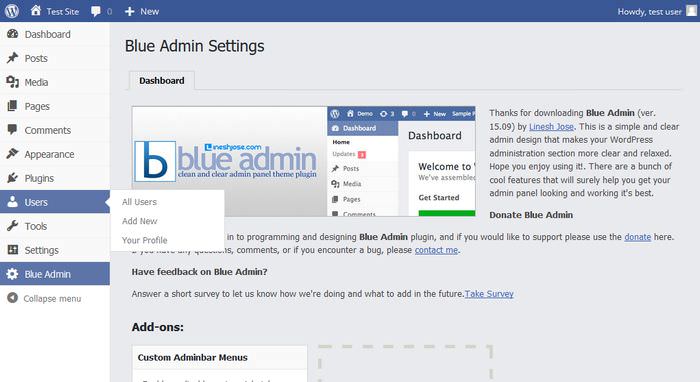Screen dimensions: 700x382
Task: Click the Collapse menu text
Action: tap(52, 299)
